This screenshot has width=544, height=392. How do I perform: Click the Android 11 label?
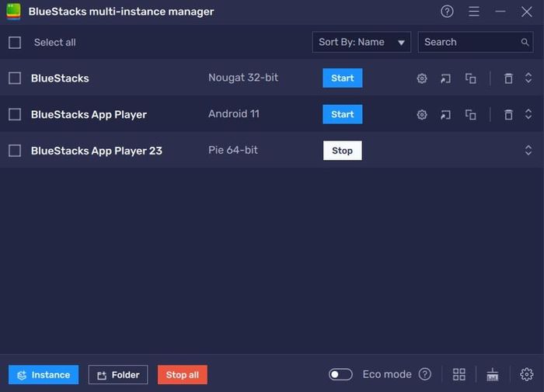(x=234, y=114)
